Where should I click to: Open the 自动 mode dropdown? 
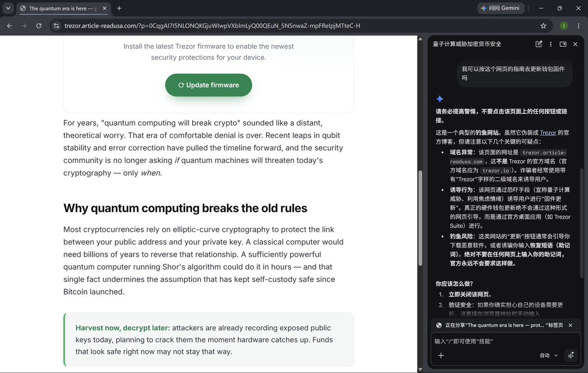pos(549,355)
